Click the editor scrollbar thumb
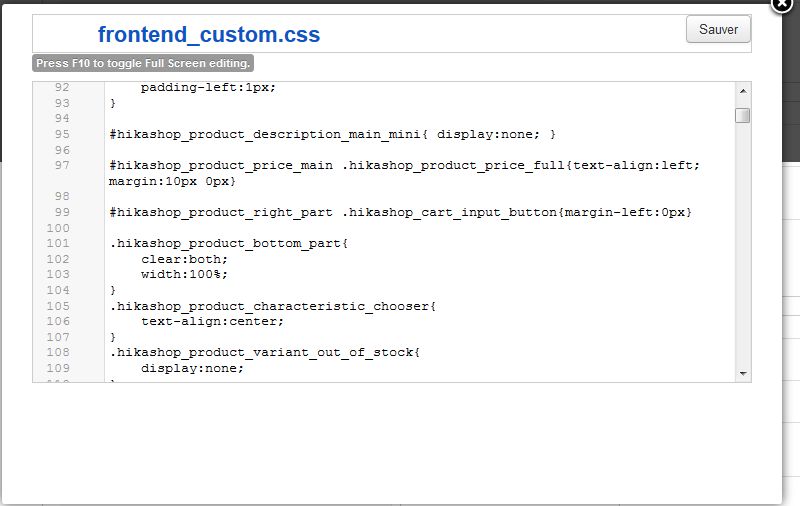 743,116
